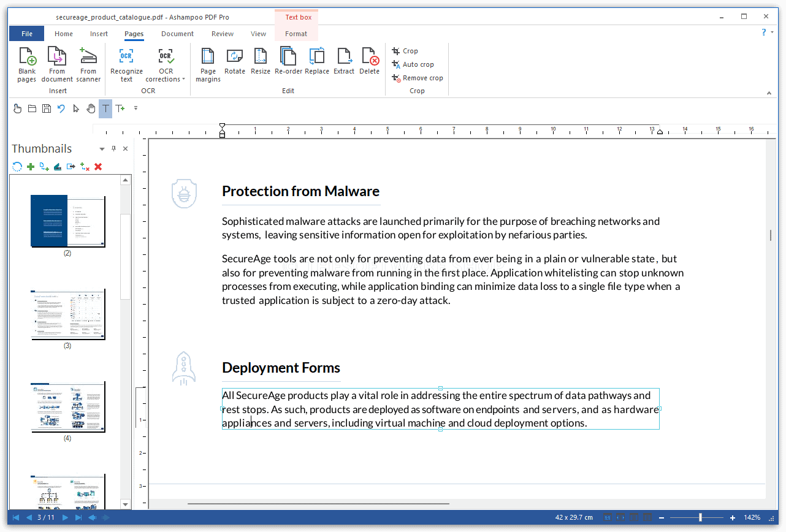Expand the quick access toolbar customize arrow
The width and height of the screenshot is (786, 532).
135,108
